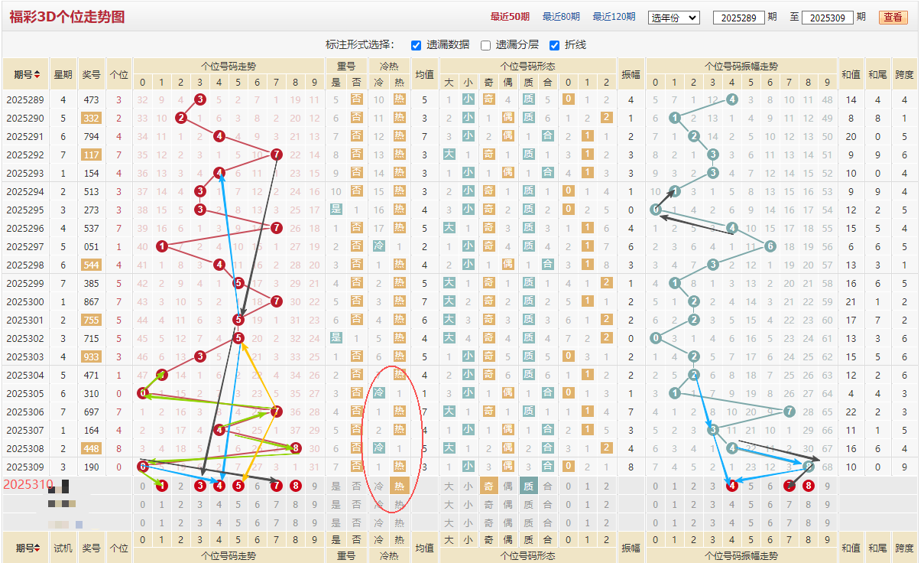The width and height of the screenshot is (924, 563).
Task: Toggle the 遗漏数据 checkbox
Action: tap(417, 45)
